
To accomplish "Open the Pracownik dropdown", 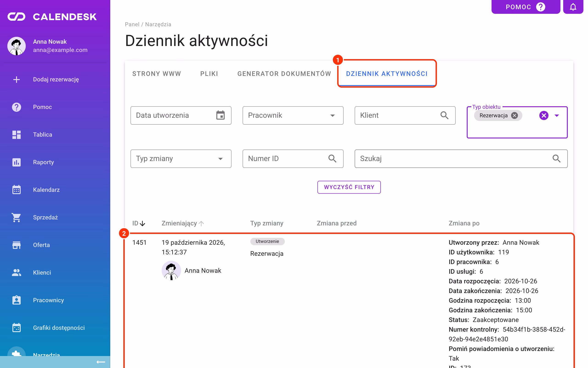I will click(293, 115).
